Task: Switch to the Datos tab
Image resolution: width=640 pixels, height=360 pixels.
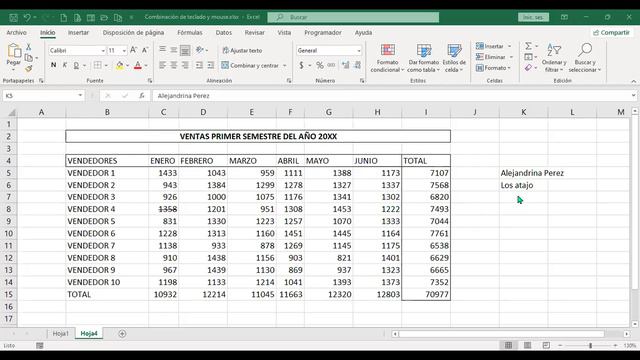Action: point(224,32)
